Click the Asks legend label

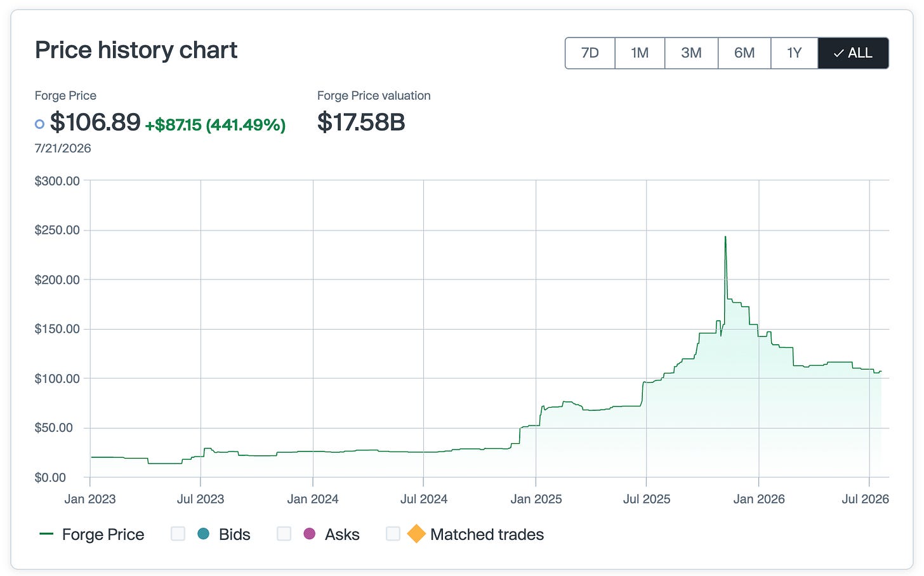(x=342, y=535)
